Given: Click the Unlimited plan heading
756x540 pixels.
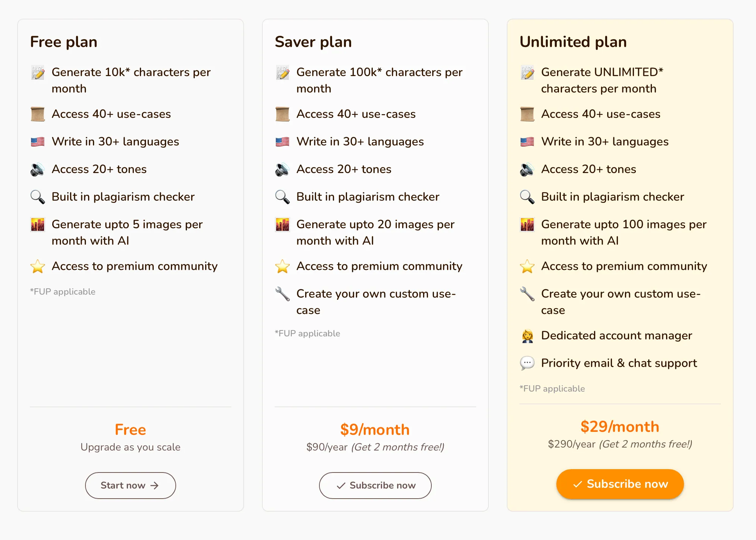Looking at the screenshot, I should pyautogui.click(x=573, y=42).
